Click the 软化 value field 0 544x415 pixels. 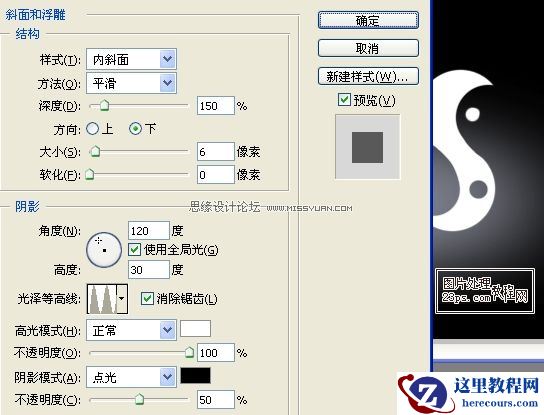pos(215,174)
